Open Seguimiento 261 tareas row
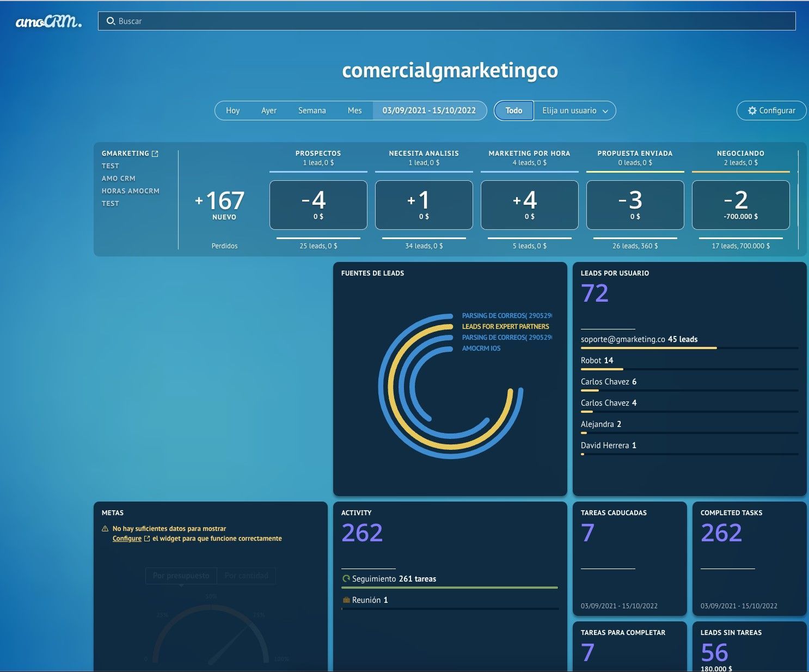Image resolution: width=809 pixels, height=672 pixels. (450, 582)
